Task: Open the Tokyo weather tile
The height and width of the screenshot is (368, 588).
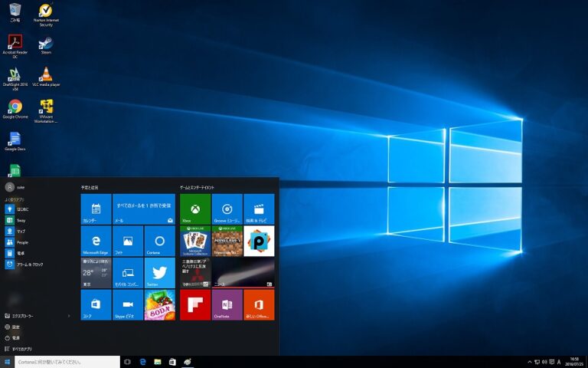Action: tap(96, 273)
